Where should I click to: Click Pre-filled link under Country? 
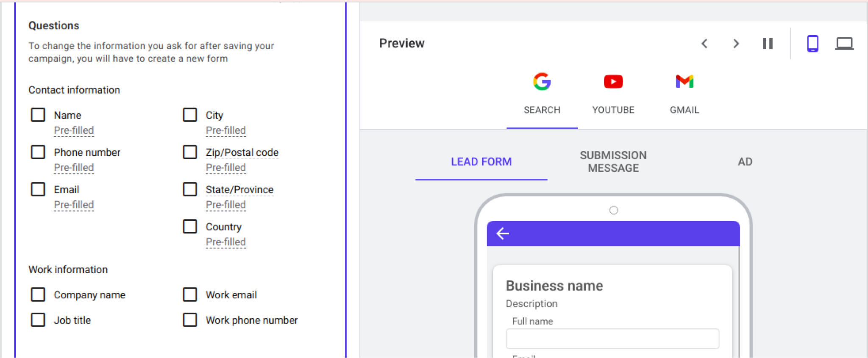(x=225, y=242)
